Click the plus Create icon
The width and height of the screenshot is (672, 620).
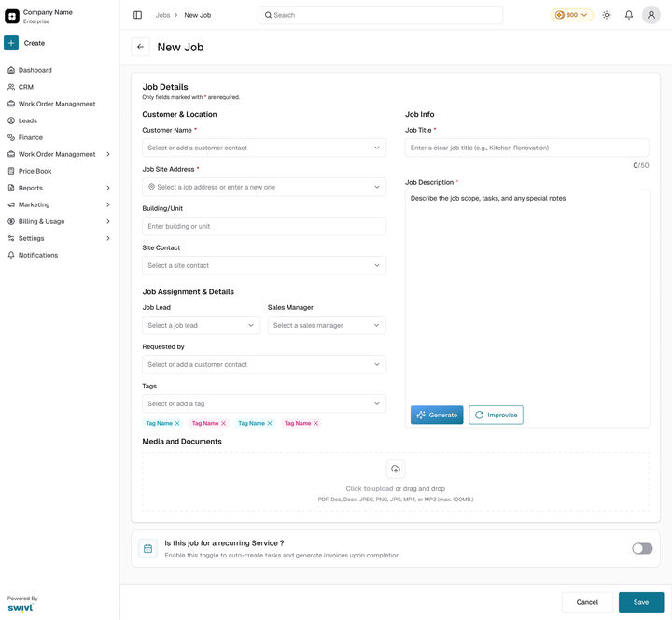tap(11, 43)
